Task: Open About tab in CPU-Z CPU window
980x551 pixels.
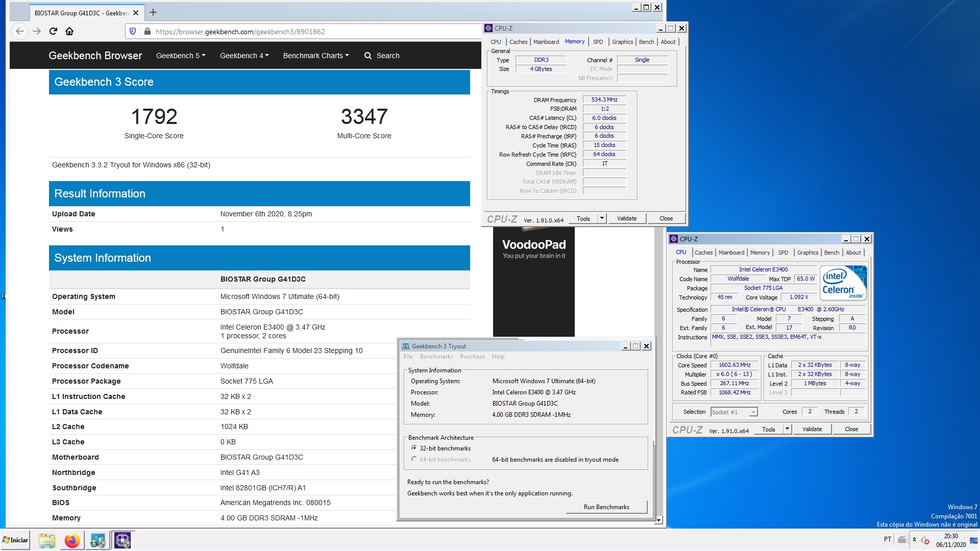Action: point(853,253)
